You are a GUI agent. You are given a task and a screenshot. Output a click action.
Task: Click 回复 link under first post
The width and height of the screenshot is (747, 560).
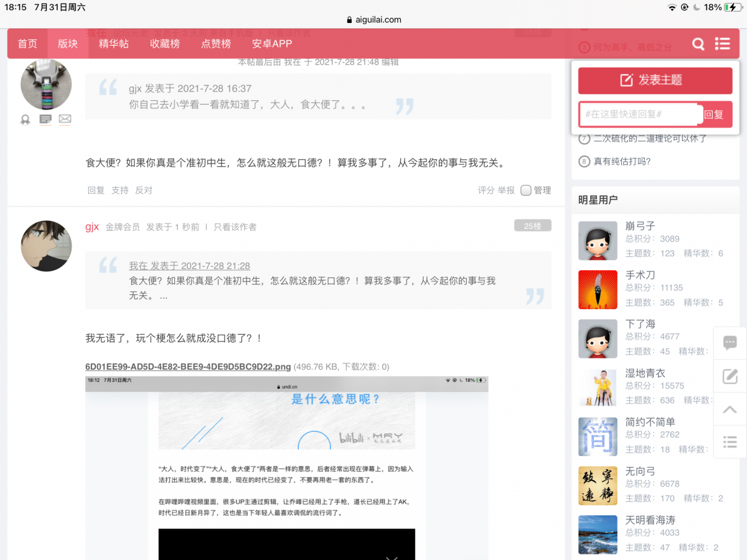pos(96,190)
